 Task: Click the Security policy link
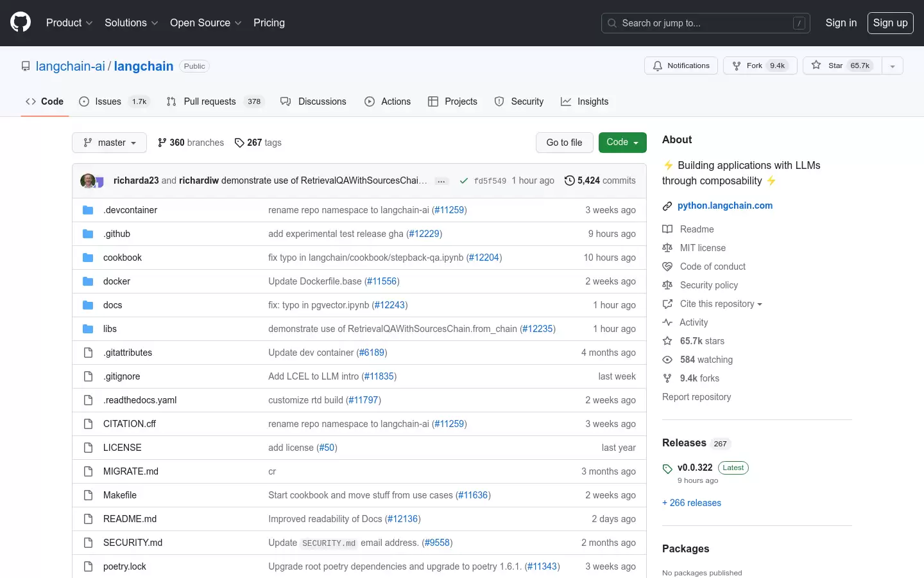709,285
